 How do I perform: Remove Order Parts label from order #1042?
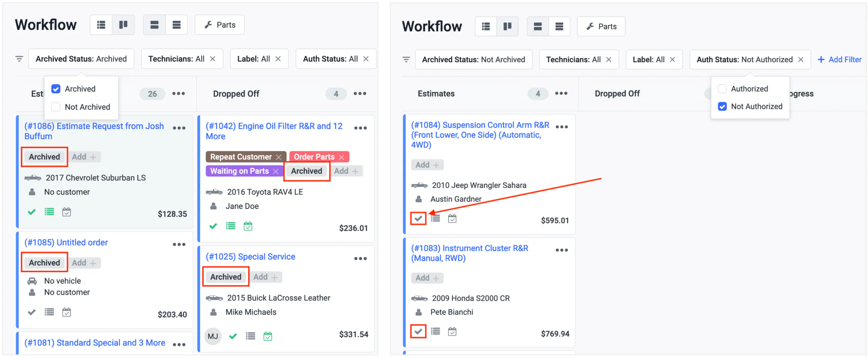pyautogui.click(x=342, y=157)
